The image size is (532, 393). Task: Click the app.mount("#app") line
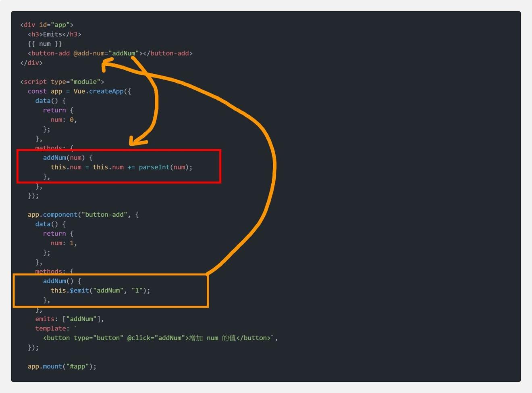(62, 366)
